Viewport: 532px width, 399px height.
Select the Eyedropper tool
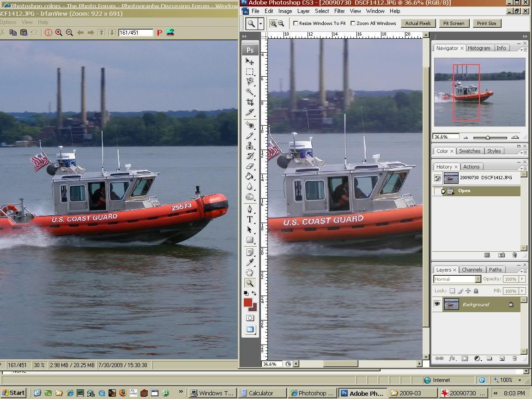pyautogui.click(x=250, y=262)
